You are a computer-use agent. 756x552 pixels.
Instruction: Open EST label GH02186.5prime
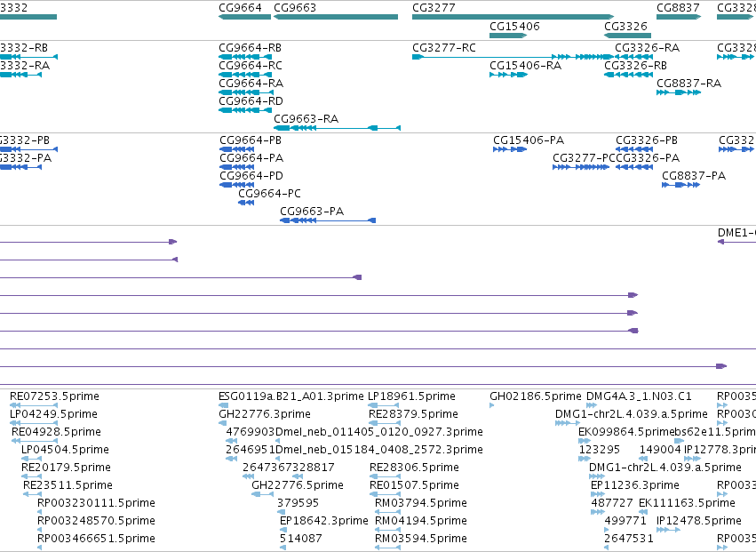click(536, 396)
